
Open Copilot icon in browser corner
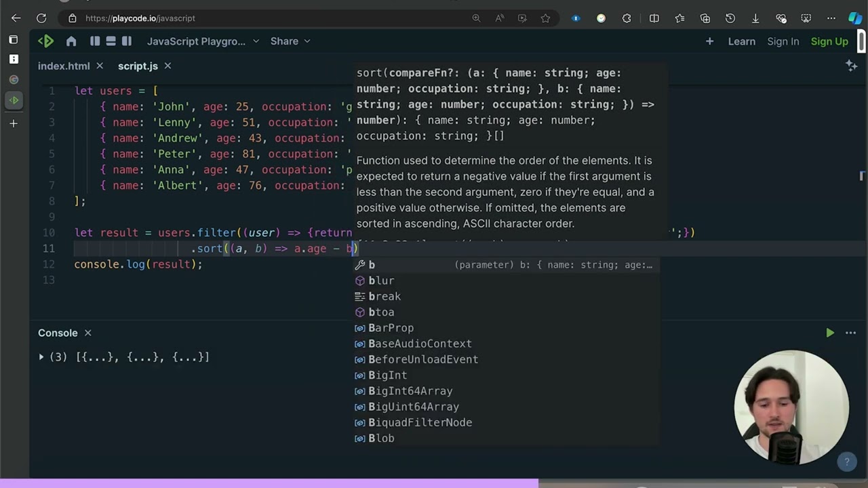(855, 18)
